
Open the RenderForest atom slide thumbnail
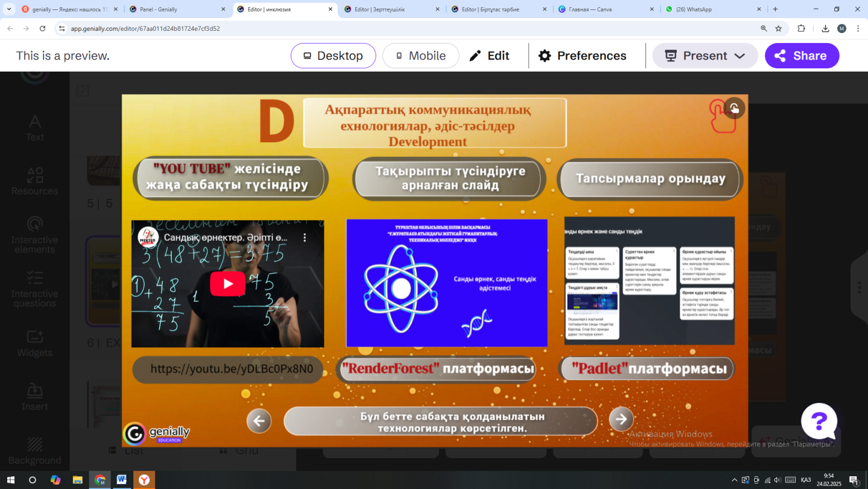pyautogui.click(x=447, y=283)
